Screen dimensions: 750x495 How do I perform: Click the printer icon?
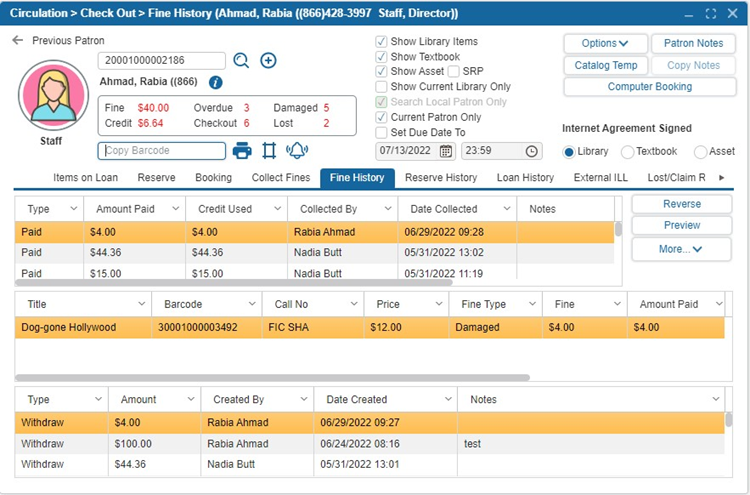(242, 151)
